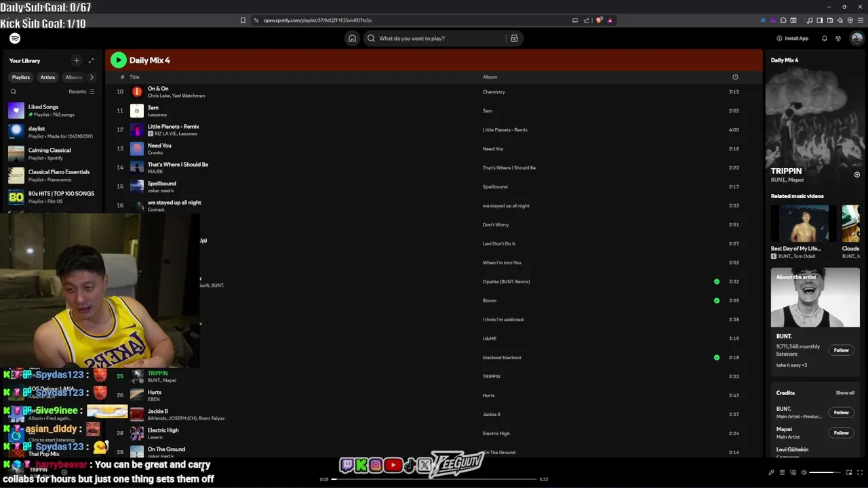Screen dimensions: 868x488
Task: Follow Mapei in Credits
Action: (x=841, y=433)
